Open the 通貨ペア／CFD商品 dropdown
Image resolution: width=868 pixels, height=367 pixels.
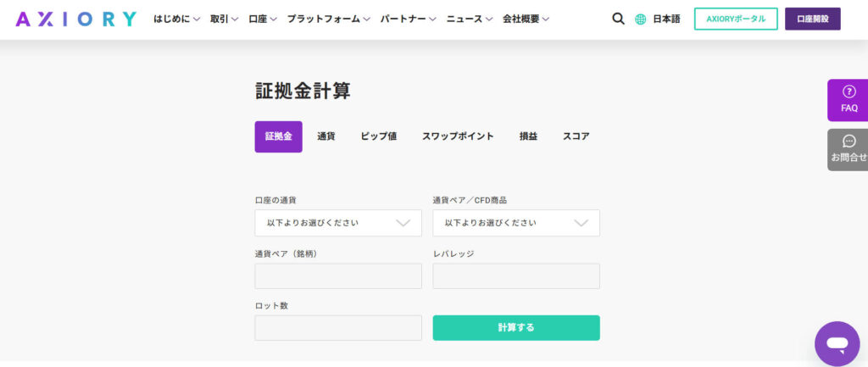516,223
